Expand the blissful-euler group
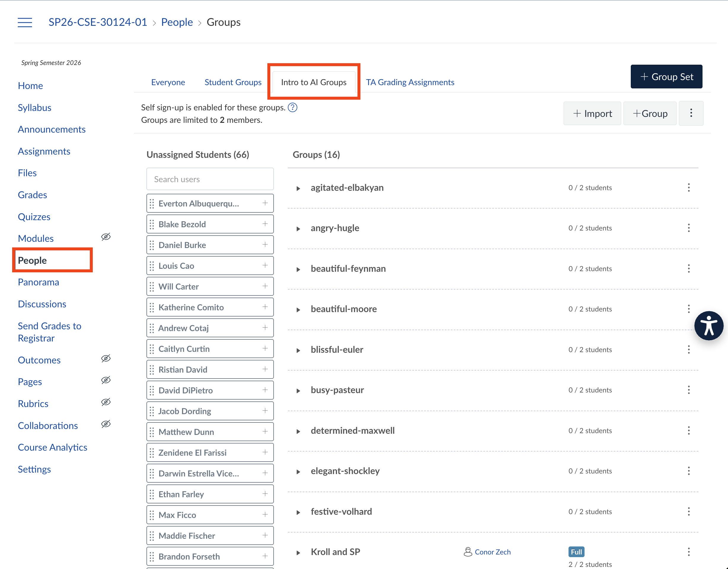Image resolution: width=728 pixels, height=569 pixels. pyautogui.click(x=298, y=350)
